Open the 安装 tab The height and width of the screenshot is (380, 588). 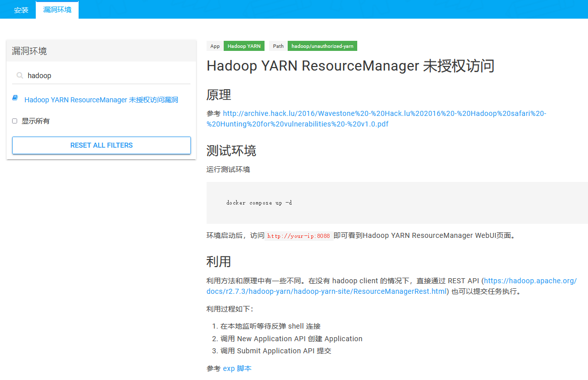21,10
